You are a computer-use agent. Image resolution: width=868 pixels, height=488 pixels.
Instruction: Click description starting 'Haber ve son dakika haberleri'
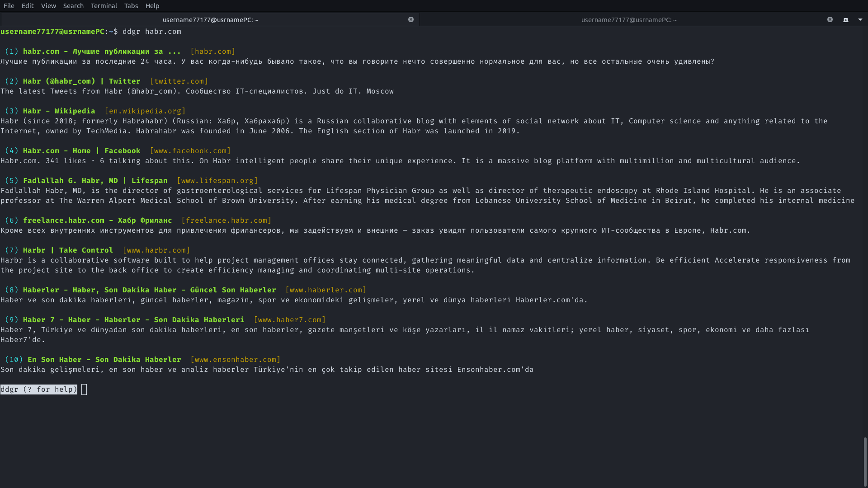tap(294, 300)
